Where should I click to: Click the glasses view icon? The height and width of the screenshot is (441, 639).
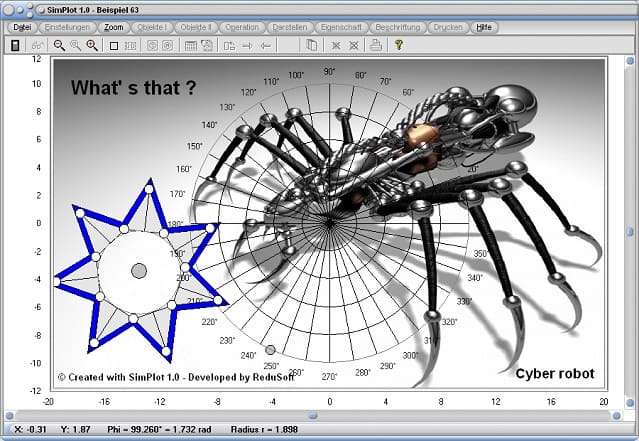click(x=37, y=45)
